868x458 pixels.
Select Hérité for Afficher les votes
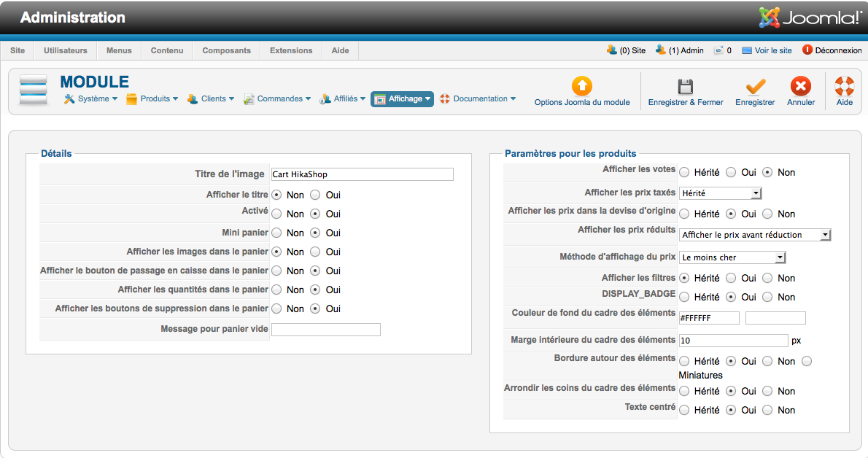click(685, 173)
